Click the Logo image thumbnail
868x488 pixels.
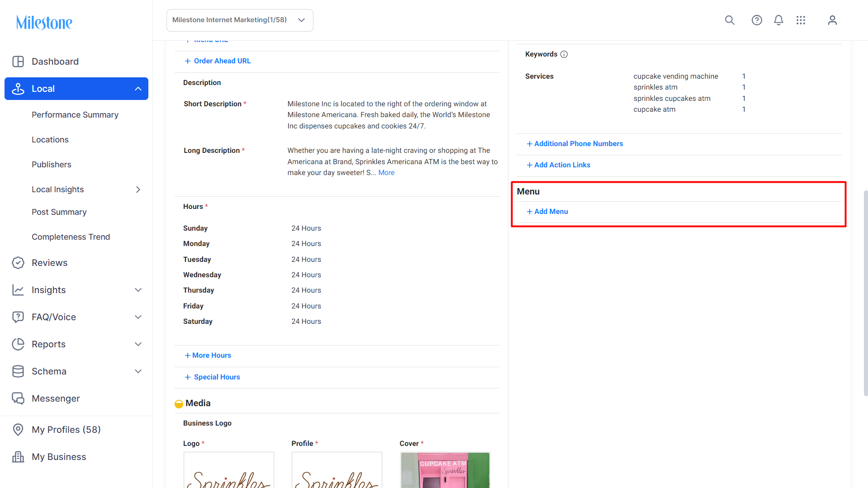[x=229, y=470]
